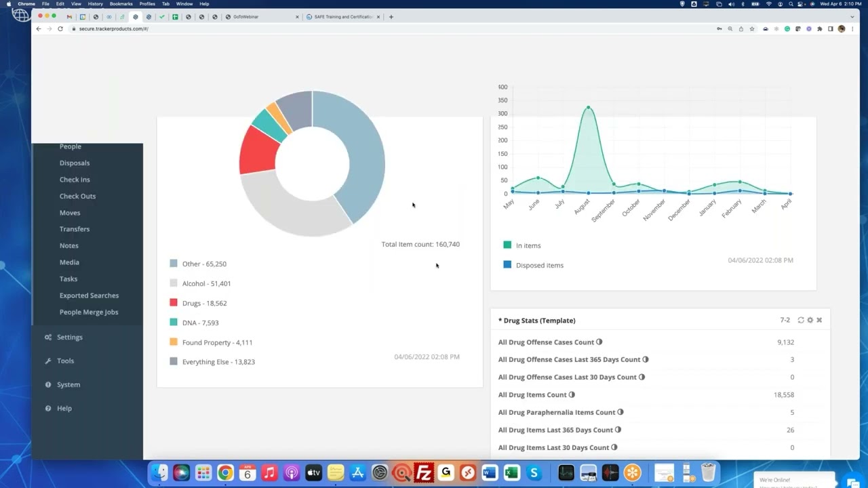Screen dimensions: 868x488
Task: Reload the page with browser refresh icon
Action: (x=60, y=28)
